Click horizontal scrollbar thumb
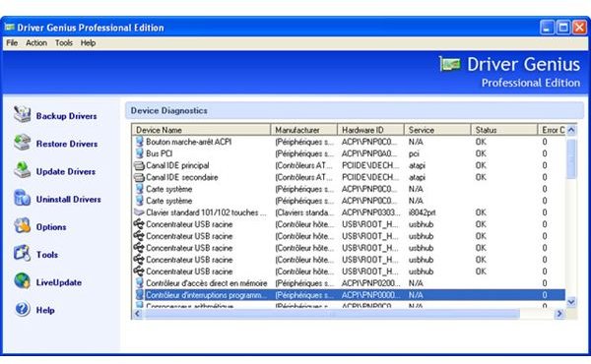 click(x=332, y=314)
